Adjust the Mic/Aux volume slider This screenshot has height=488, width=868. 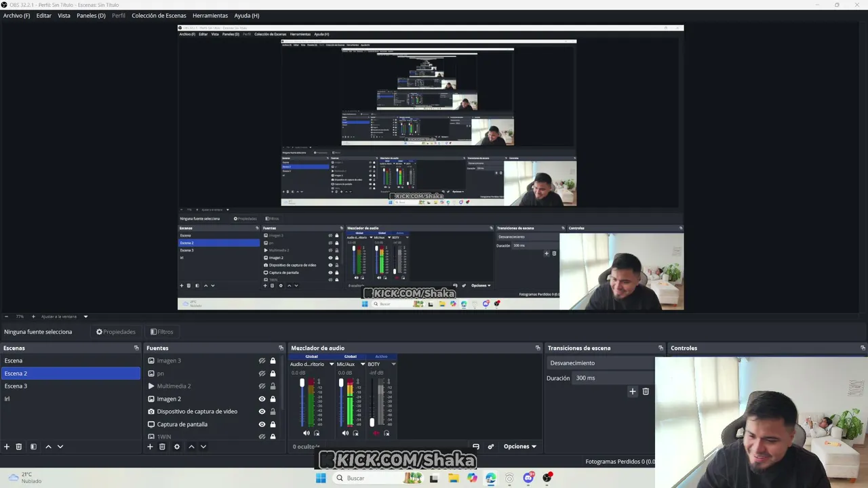click(x=341, y=384)
